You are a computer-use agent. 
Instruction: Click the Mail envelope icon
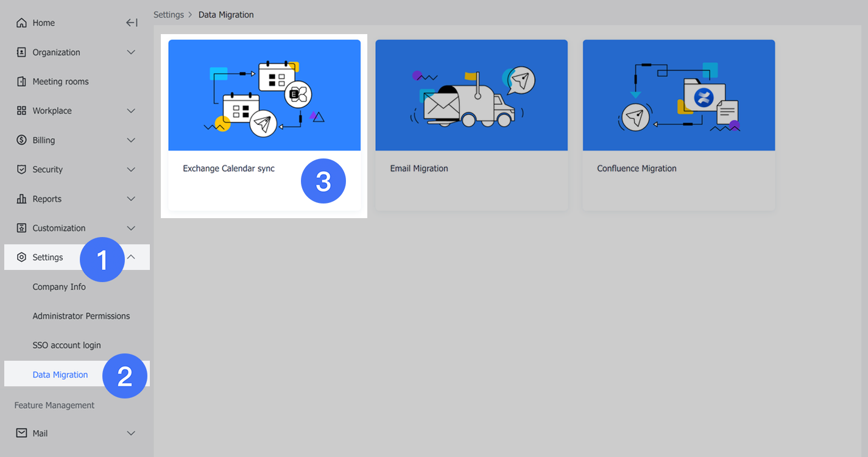pos(21,433)
